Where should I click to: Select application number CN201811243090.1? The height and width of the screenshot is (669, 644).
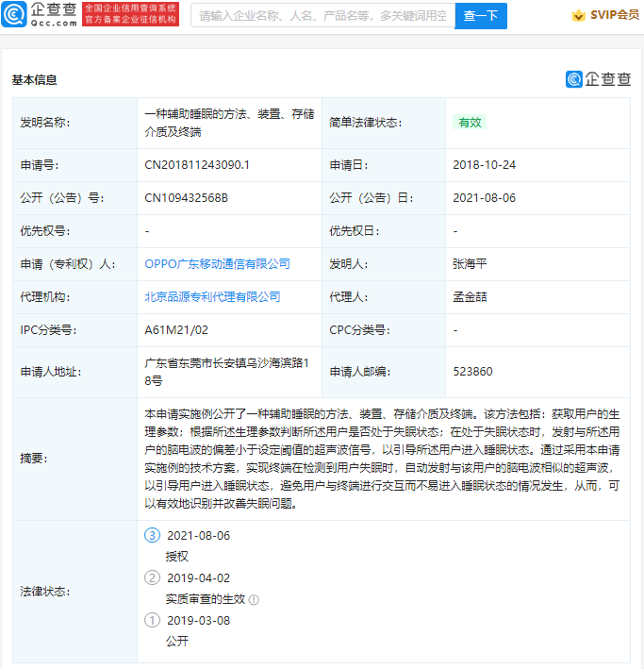(x=197, y=165)
